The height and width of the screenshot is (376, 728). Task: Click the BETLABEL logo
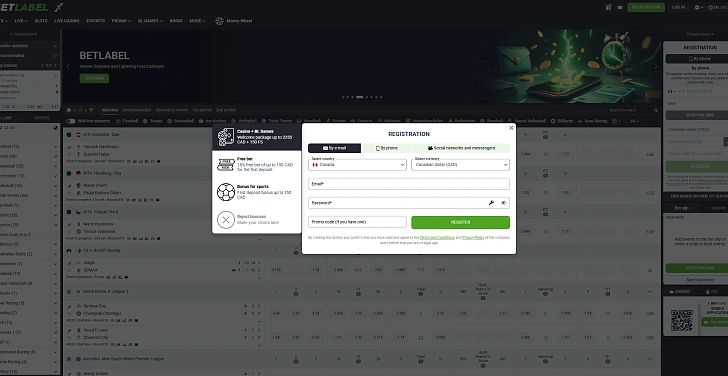pos(24,7)
